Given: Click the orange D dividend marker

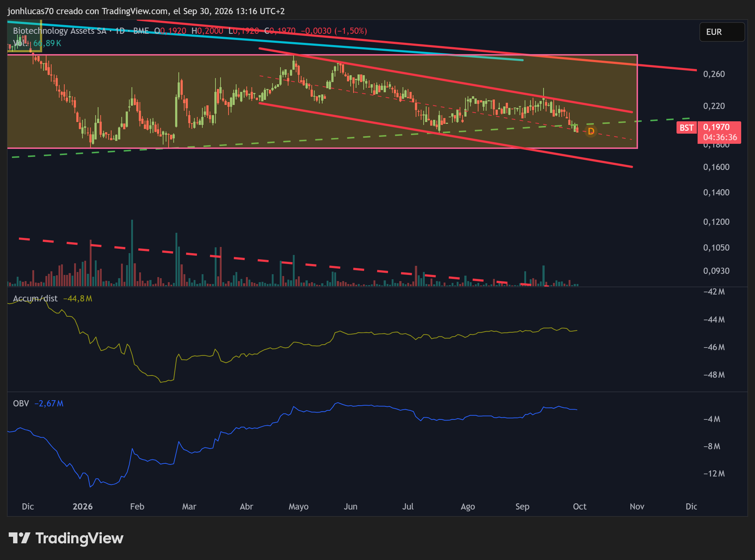Looking at the screenshot, I should point(591,131).
